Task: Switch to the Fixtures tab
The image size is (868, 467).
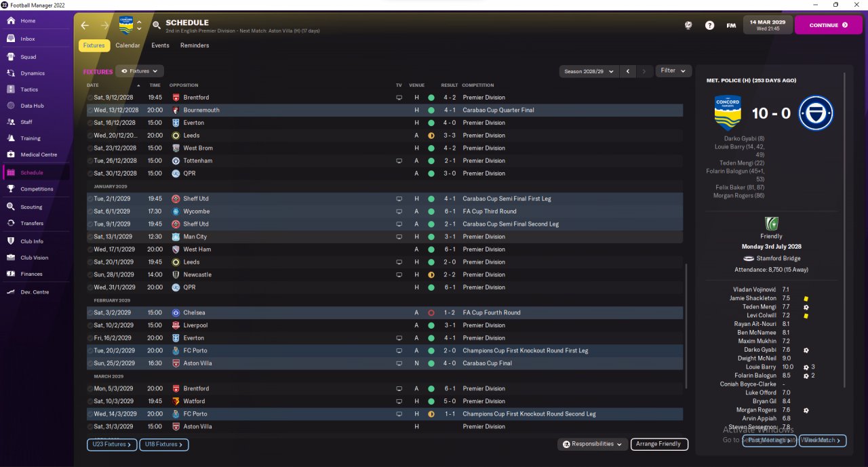Action: (94, 45)
